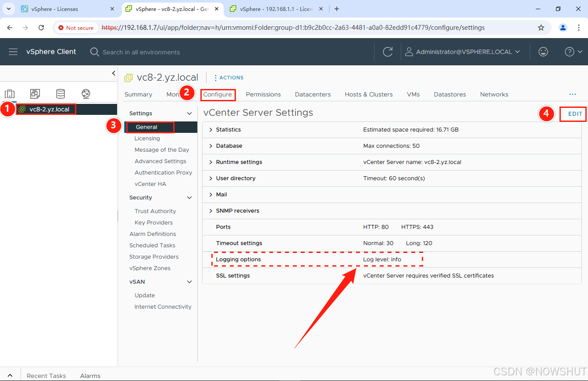Open vSAN Update settings

coord(145,295)
